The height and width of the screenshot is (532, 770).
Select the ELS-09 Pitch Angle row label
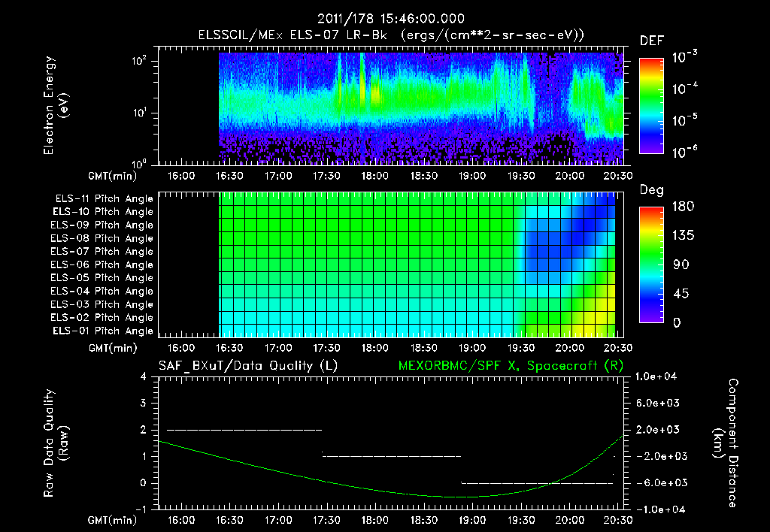point(102,225)
